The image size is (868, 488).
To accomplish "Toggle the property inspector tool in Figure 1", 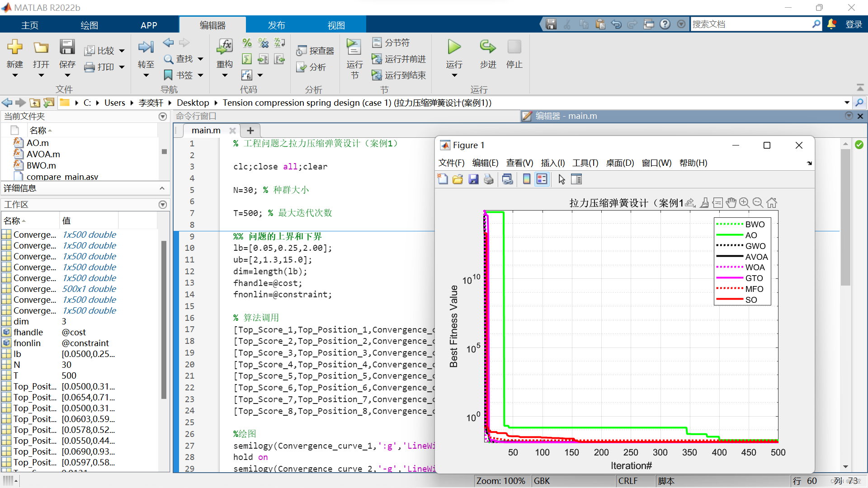I will (576, 179).
